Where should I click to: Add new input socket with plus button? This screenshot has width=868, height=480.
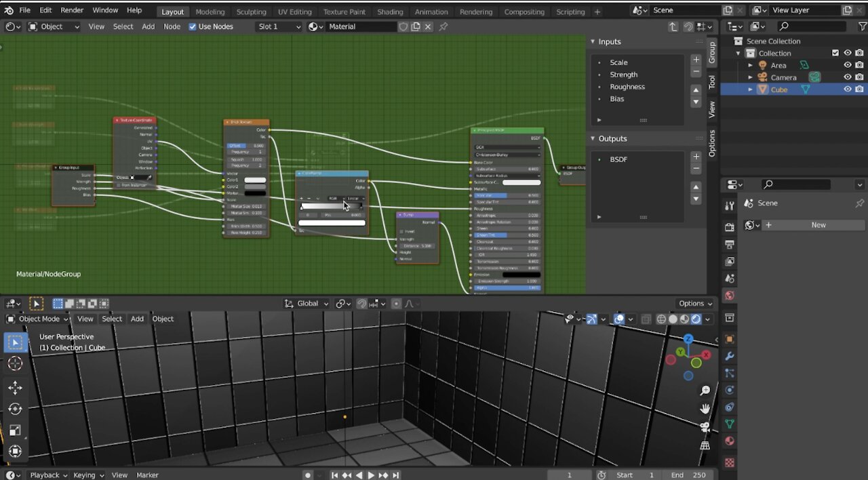pyautogui.click(x=696, y=60)
